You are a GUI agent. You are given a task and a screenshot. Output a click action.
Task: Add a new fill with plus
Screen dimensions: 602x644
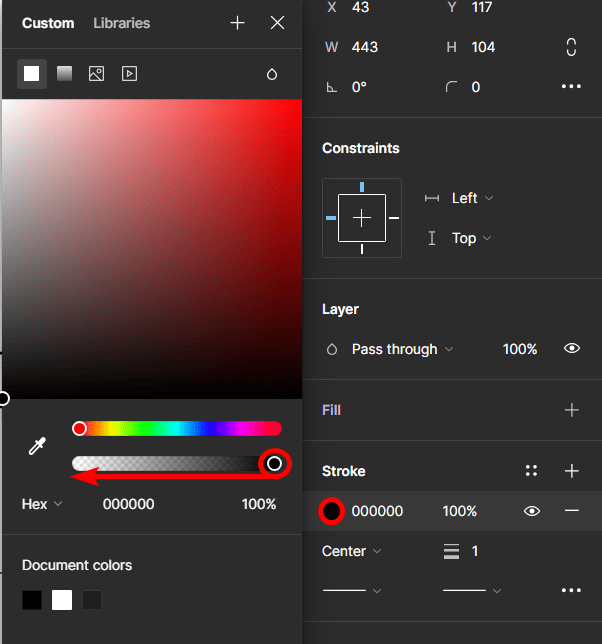click(x=572, y=410)
